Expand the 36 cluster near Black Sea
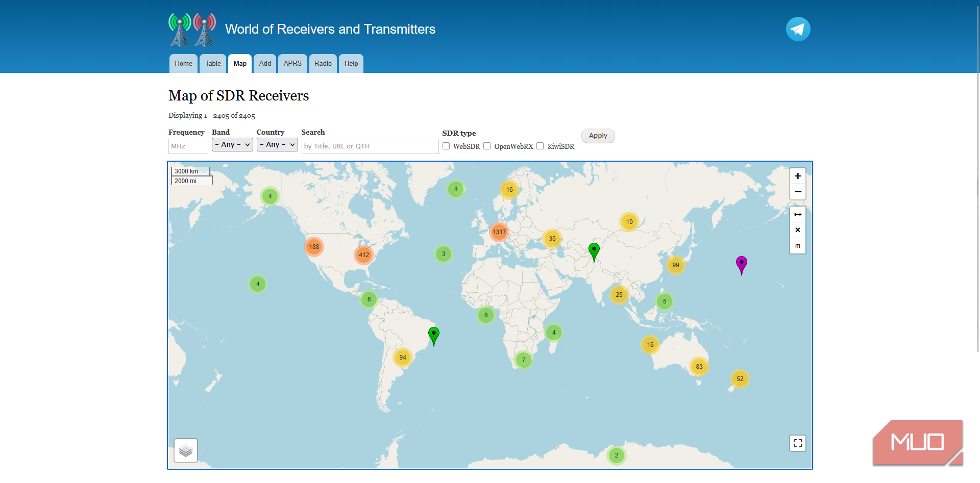 point(552,238)
